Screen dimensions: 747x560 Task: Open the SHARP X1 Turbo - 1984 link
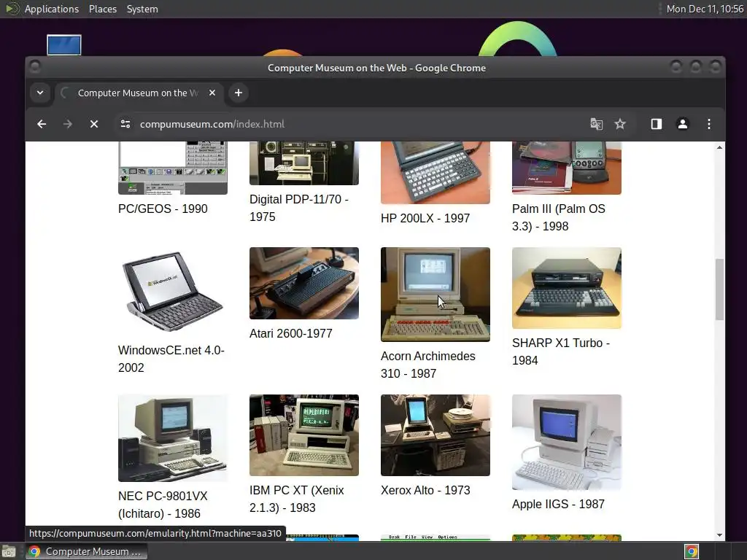pyautogui.click(x=561, y=352)
